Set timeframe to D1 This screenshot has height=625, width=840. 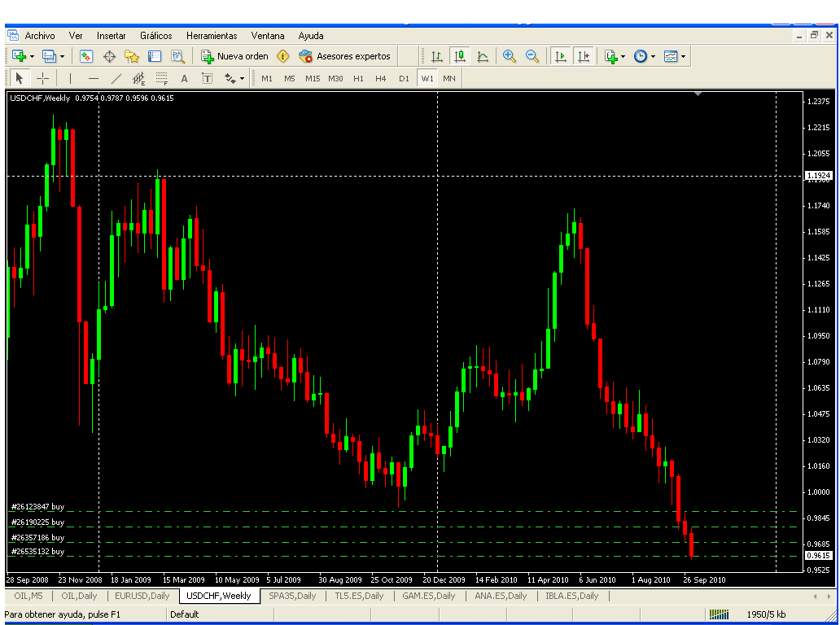(404, 79)
